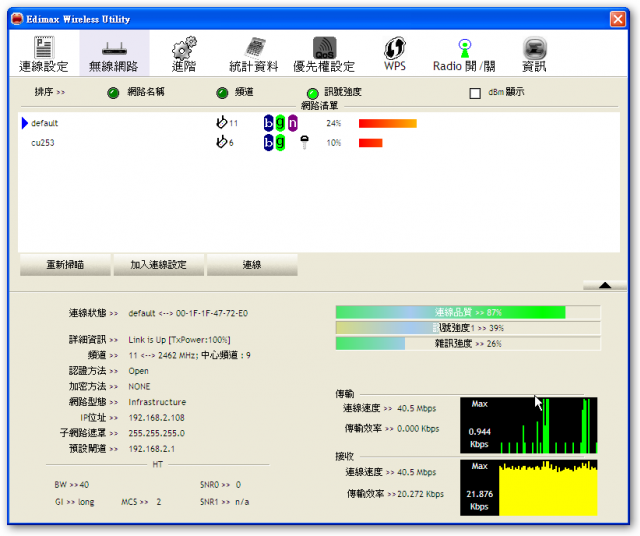
Task: Sort by 訊號強度 radio button
Action: point(313,93)
